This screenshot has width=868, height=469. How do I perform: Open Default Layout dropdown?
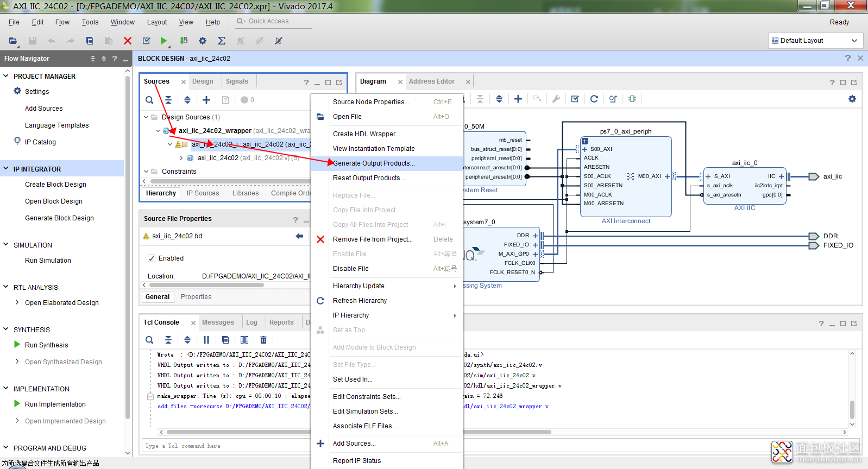pyautogui.click(x=816, y=41)
